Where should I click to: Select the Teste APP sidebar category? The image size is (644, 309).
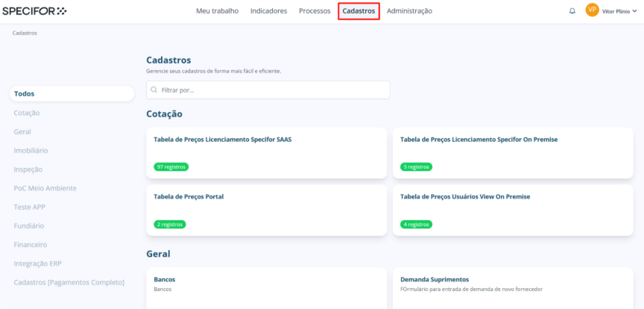30,207
